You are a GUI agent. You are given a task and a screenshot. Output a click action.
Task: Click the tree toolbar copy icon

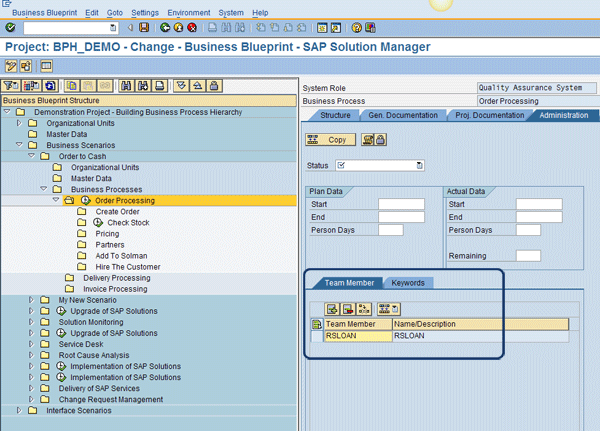(x=72, y=86)
